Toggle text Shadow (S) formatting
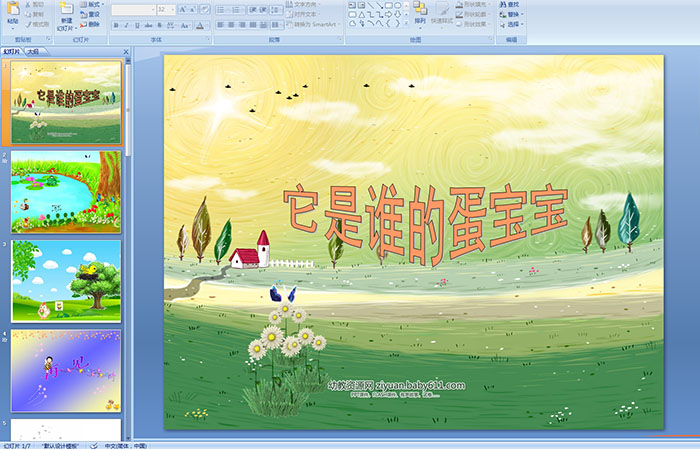This screenshot has width=700, height=449. tap(159, 25)
